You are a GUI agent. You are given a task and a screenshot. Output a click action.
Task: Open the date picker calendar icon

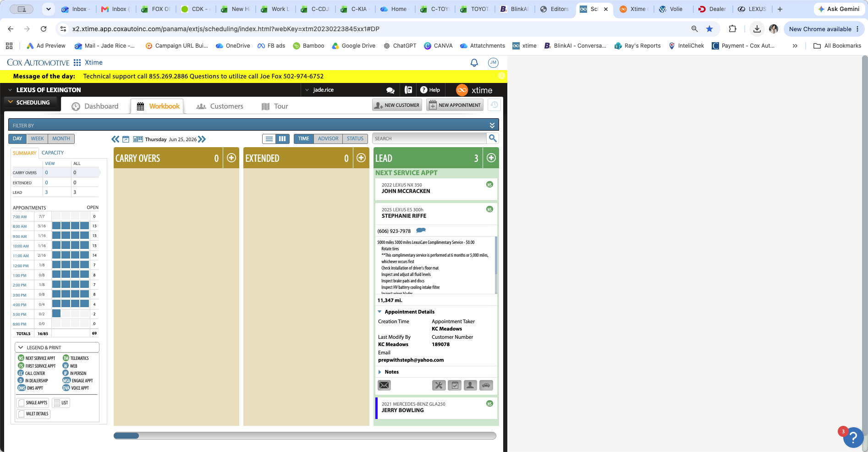coord(126,139)
